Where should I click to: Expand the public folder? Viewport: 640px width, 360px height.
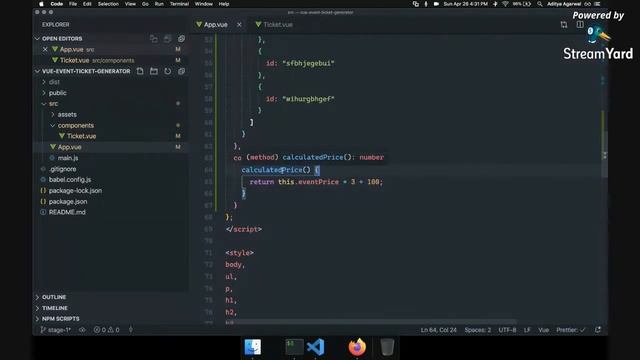[x=58, y=93]
